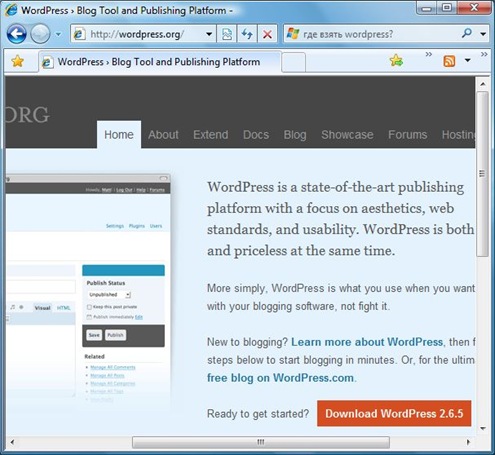The height and width of the screenshot is (455, 495).
Task: Run search with the magnifier icon
Action: [x=467, y=33]
